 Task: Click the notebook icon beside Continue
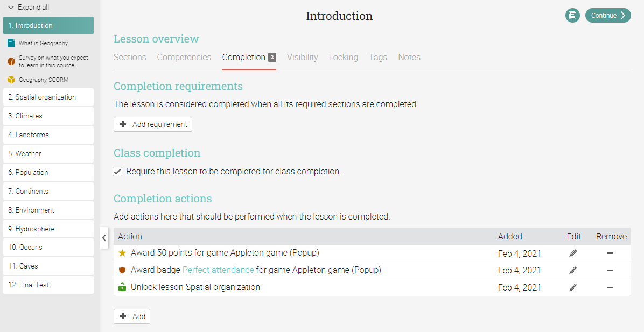[572, 16]
